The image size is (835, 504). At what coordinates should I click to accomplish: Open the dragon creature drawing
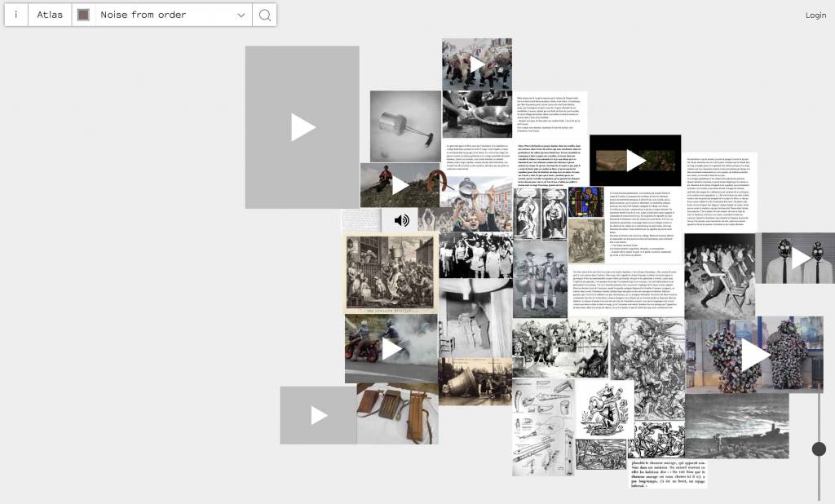coord(604,409)
